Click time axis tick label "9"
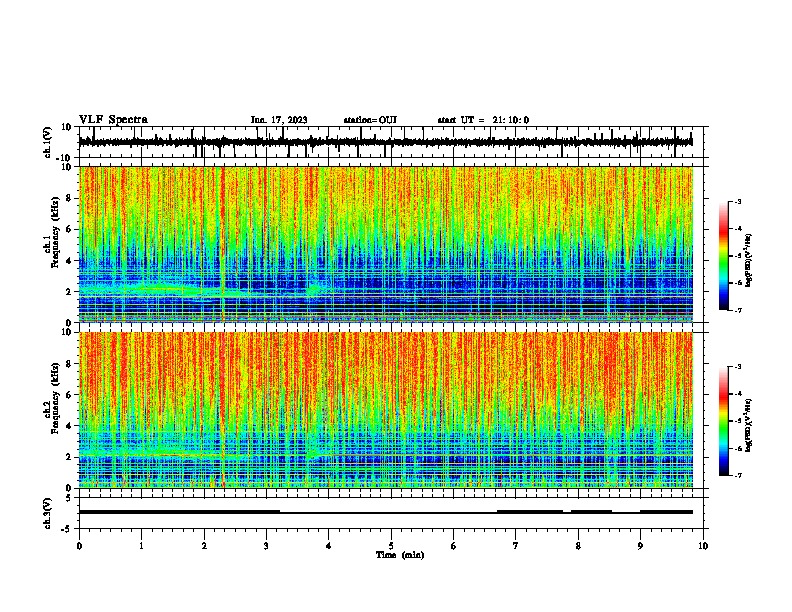 (640, 546)
